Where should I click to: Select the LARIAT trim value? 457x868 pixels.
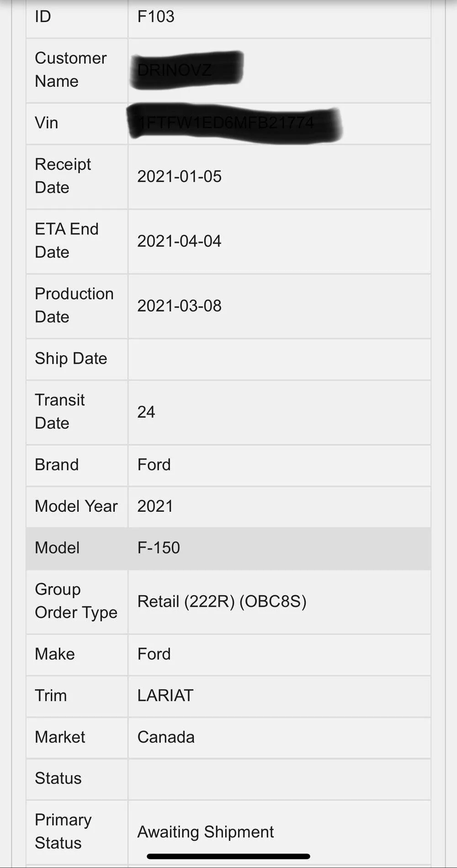(x=165, y=696)
